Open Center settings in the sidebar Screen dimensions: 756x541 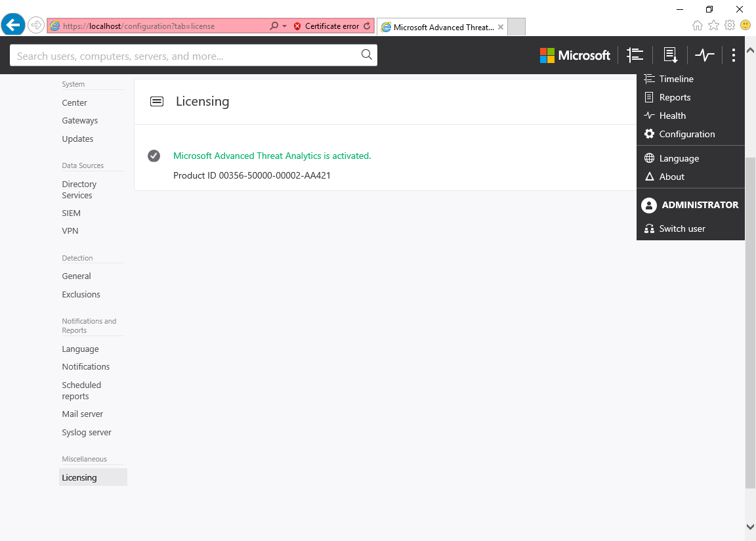(74, 102)
